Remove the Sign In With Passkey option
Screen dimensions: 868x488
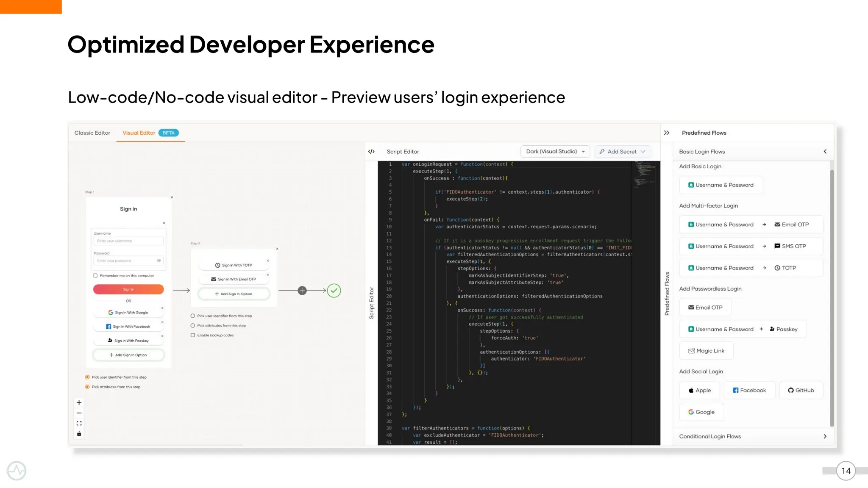(162, 336)
